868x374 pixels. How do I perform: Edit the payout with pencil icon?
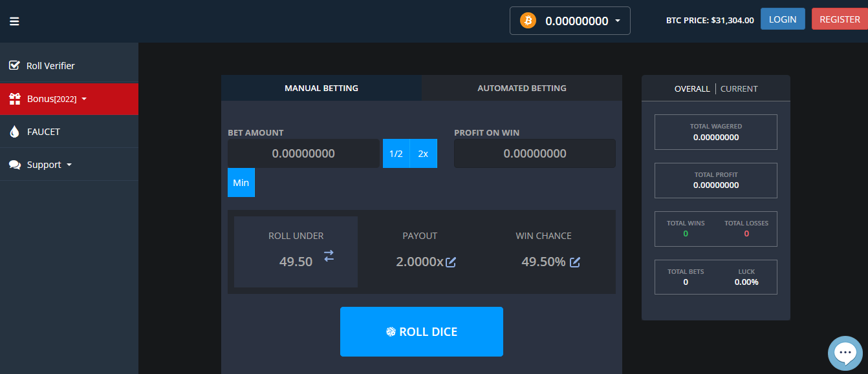point(451,262)
